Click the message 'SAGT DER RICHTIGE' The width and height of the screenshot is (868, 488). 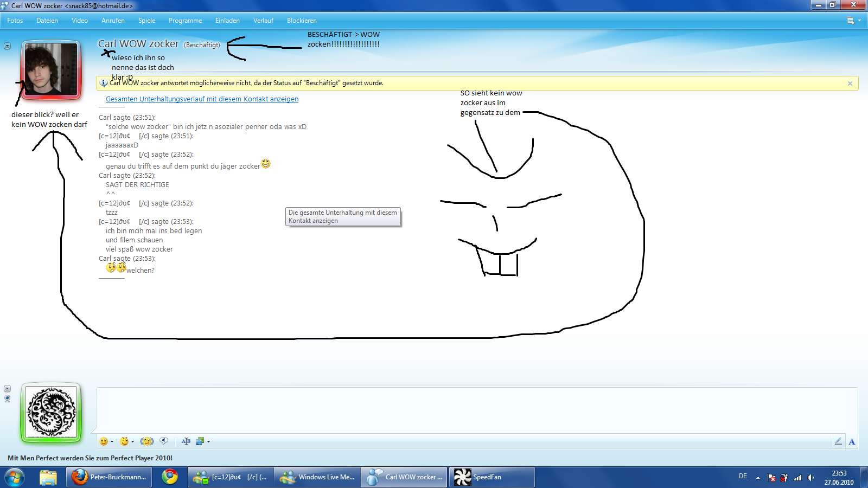(x=137, y=185)
